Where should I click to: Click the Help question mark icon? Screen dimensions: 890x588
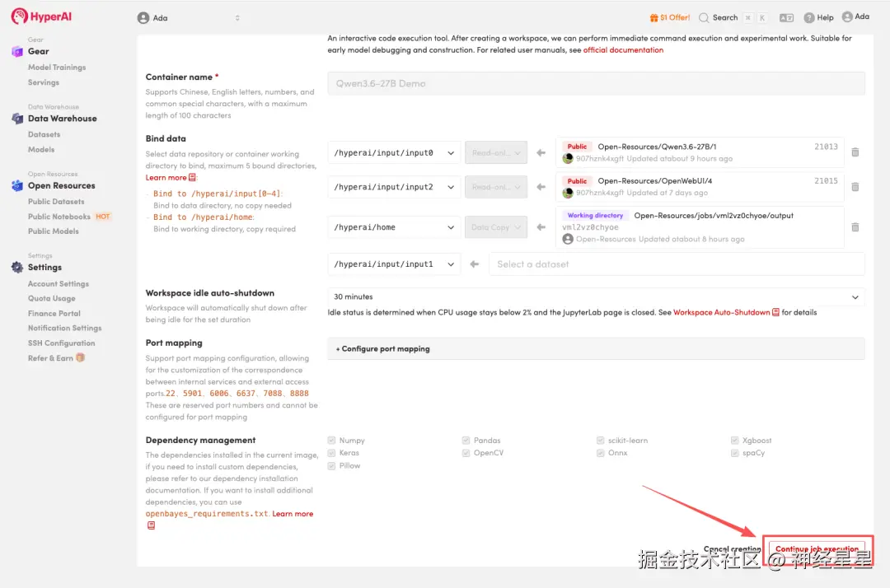[x=809, y=17]
